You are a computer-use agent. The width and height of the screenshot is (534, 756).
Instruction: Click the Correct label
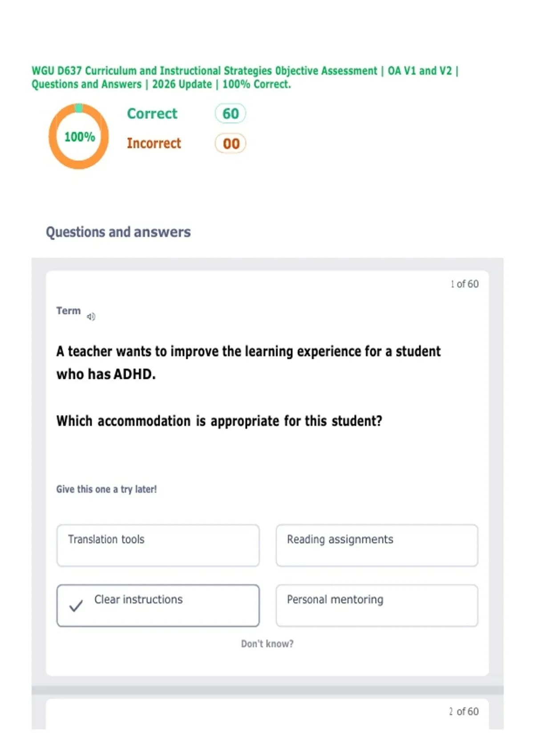[152, 113]
